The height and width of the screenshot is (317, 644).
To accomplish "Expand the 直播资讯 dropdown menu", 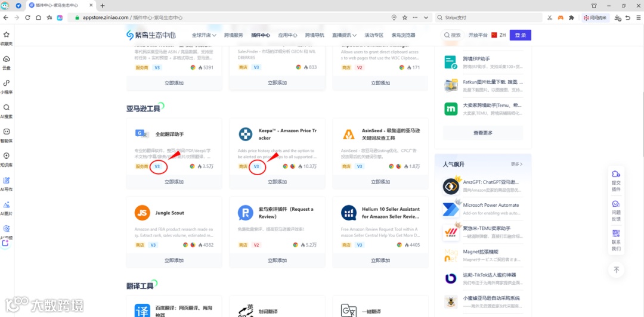I will point(344,35).
